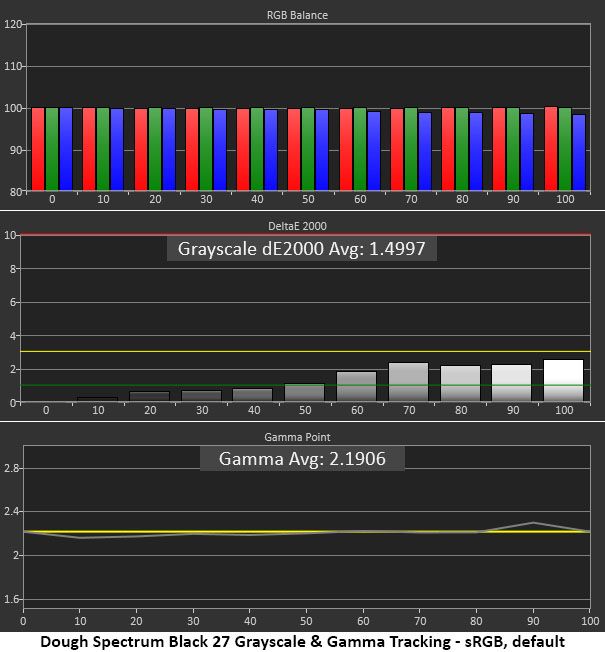The width and height of the screenshot is (605, 652).
Task: Click the 2.8 label on Gamma axis
Action: (11, 468)
